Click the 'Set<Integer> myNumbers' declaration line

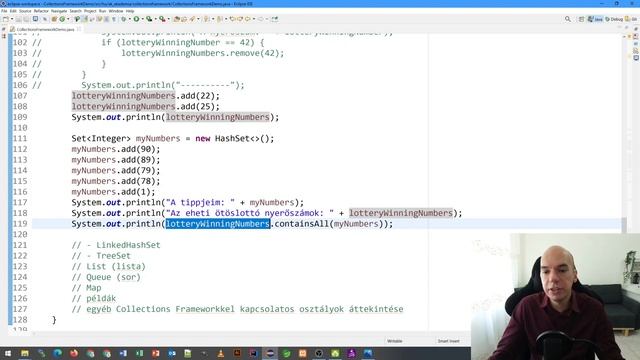pyautogui.click(x=173, y=138)
